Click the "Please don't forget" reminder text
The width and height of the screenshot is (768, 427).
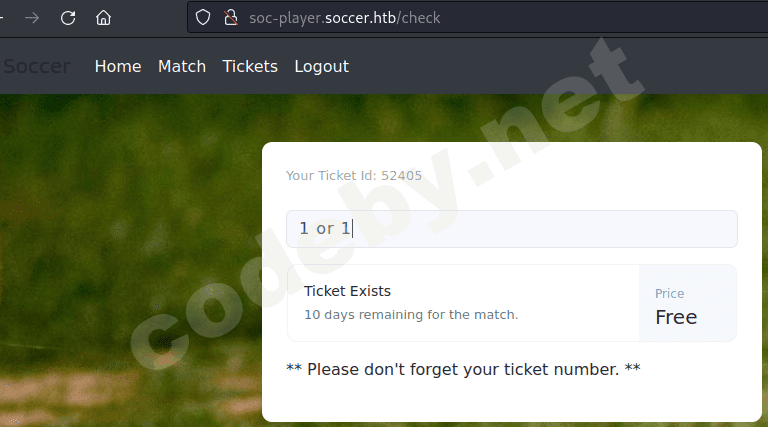[463, 370]
